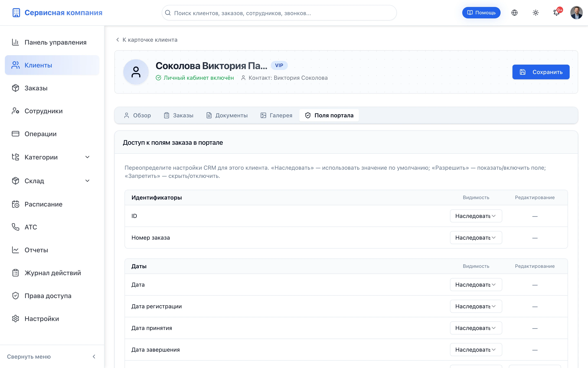
Task: Click the VIP badge
Action: (x=279, y=65)
